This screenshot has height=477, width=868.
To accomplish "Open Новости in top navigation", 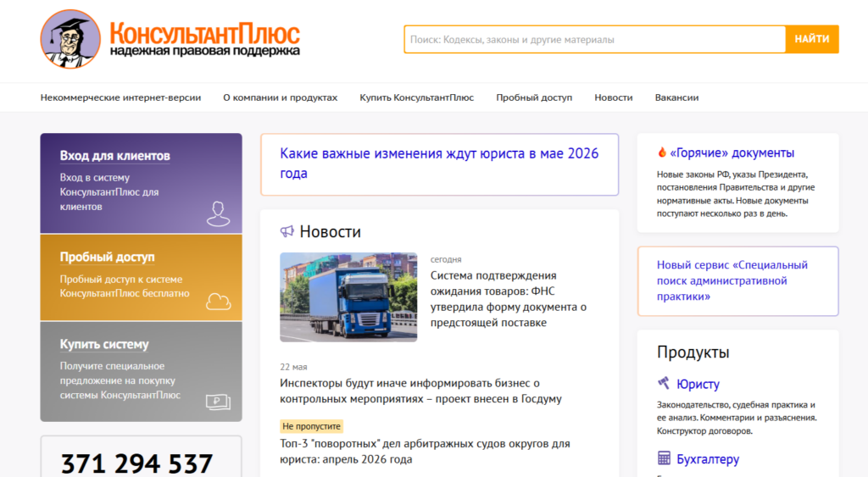I will click(614, 97).
